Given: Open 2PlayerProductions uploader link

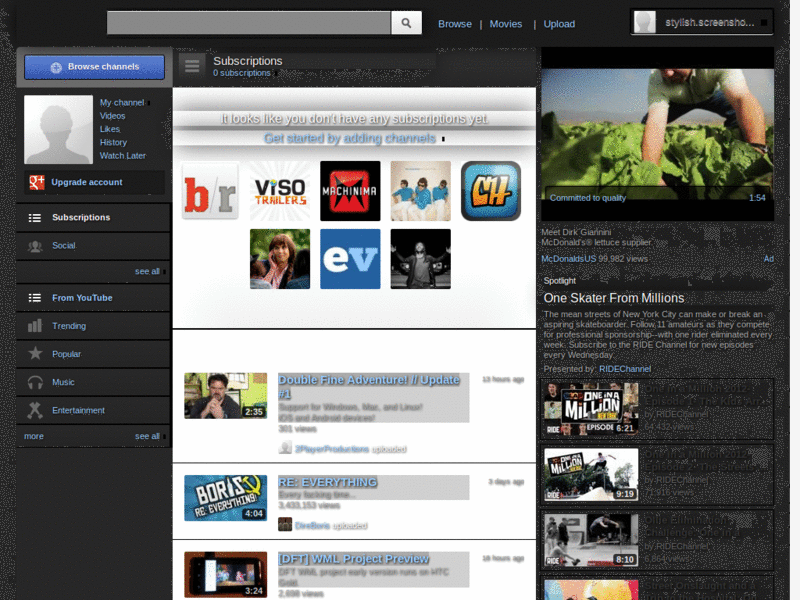Looking at the screenshot, I should [332, 449].
